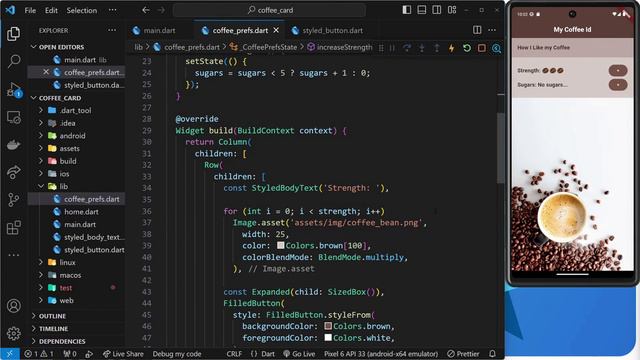
Task: Open the File menu
Action: click(x=30, y=10)
